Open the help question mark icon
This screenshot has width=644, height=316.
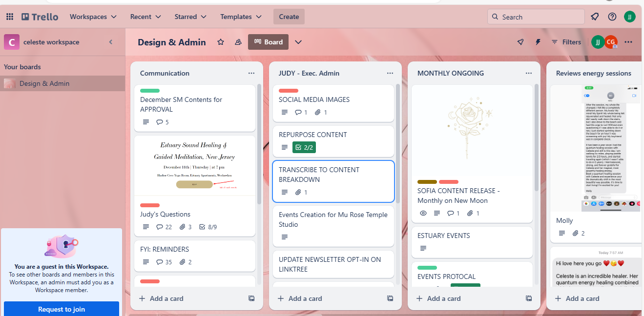(612, 17)
